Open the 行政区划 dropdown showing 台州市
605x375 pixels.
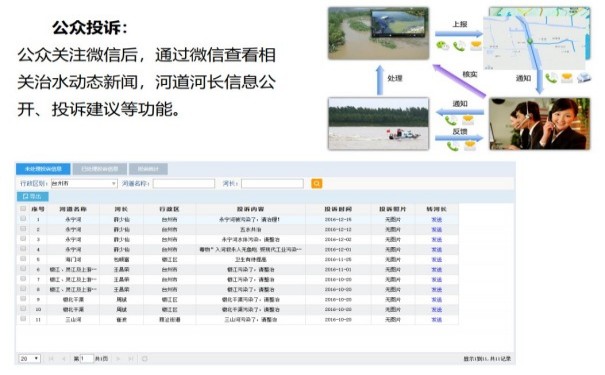coord(84,184)
